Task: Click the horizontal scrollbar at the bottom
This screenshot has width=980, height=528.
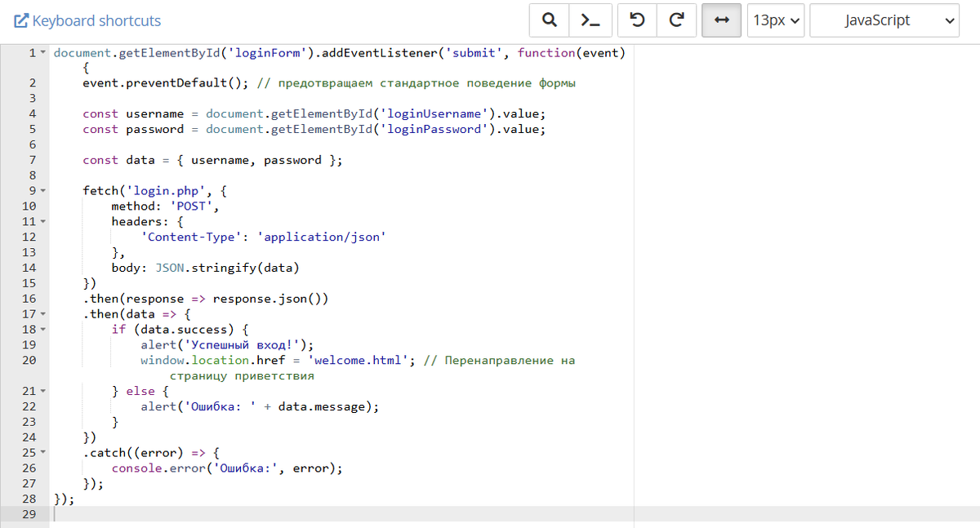Action: point(327,524)
